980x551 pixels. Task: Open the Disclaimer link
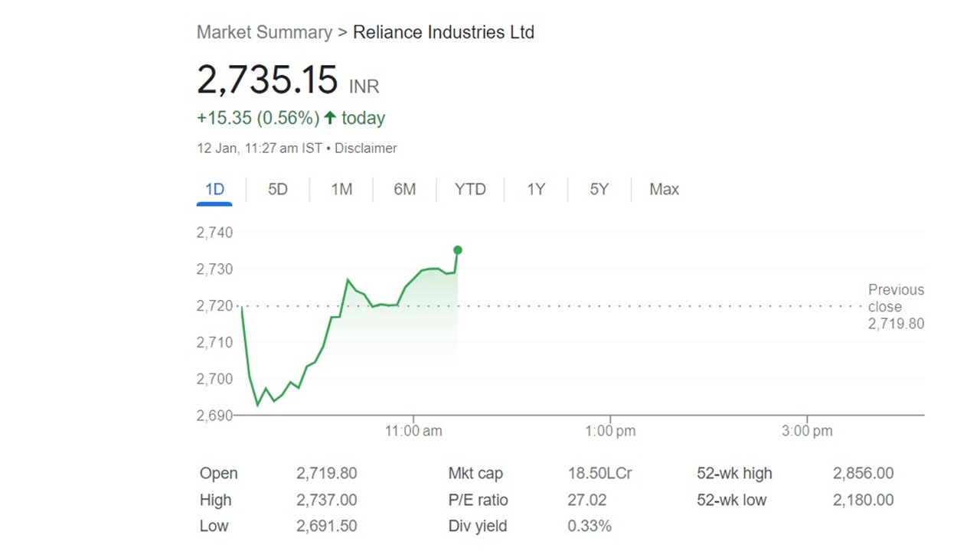coord(366,148)
